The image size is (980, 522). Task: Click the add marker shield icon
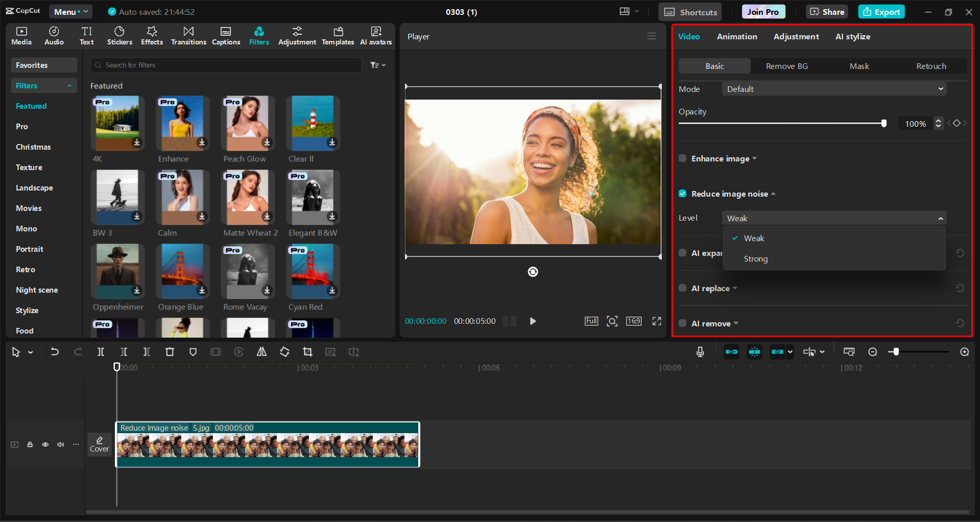pyautogui.click(x=193, y=352)
